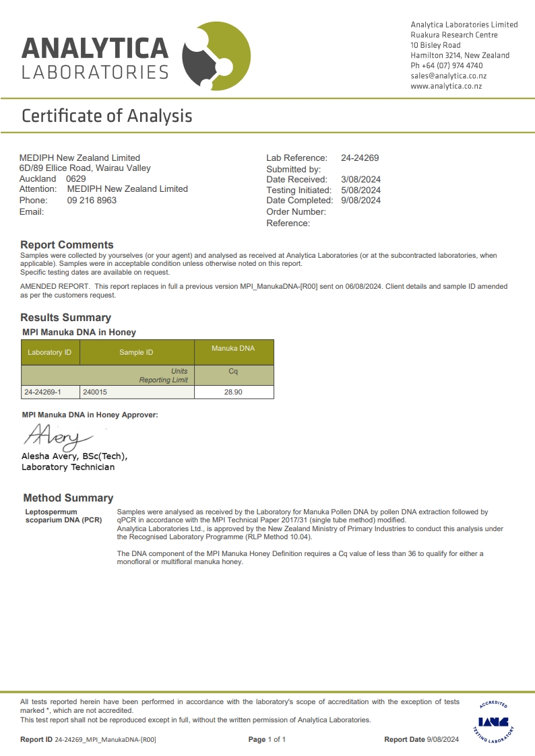535x756 pixels.
Task: Click the Ruakura Research Centre address line
Action: [454, 35]
